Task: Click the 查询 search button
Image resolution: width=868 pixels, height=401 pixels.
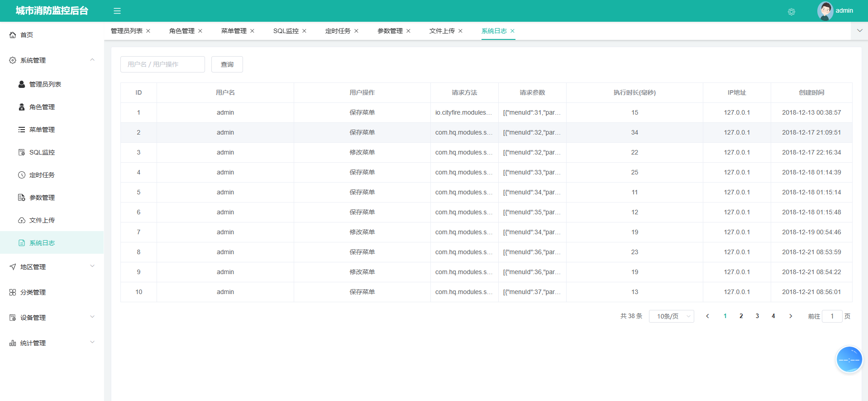Action: tap(227, 64)
